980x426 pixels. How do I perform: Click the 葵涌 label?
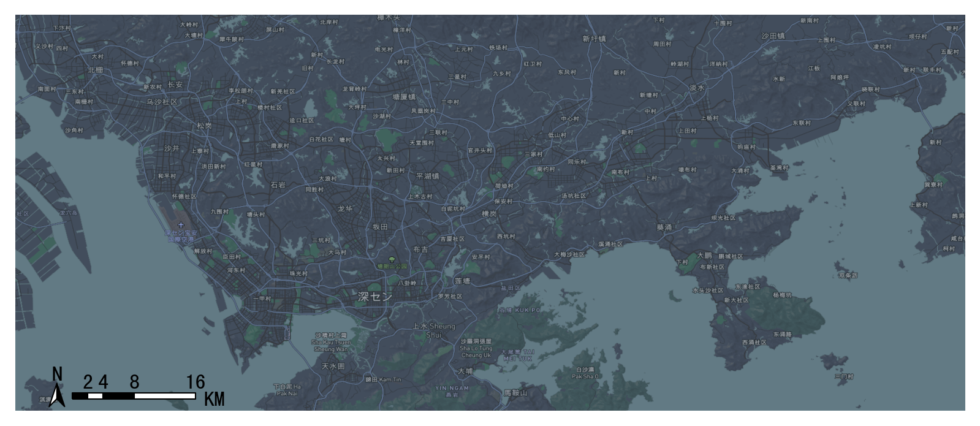coord(664,227)
